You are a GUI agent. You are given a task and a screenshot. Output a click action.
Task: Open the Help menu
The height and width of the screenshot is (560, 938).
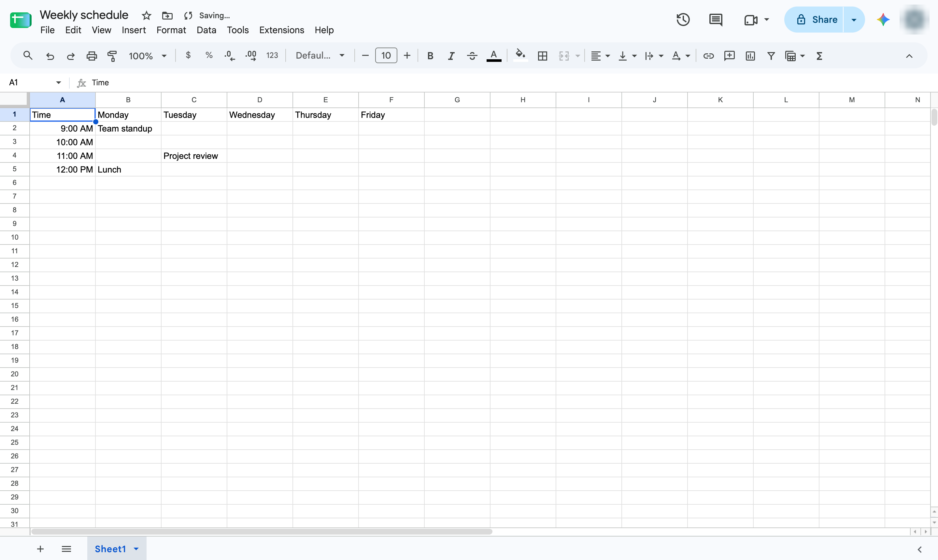point(324,30)
